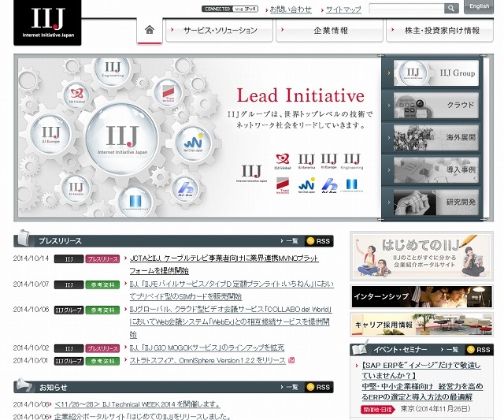Image resolution: width=504 pixels, height=420 pixels.
Task: Select the IIJ Group banner tab
Action: [435, 73]
